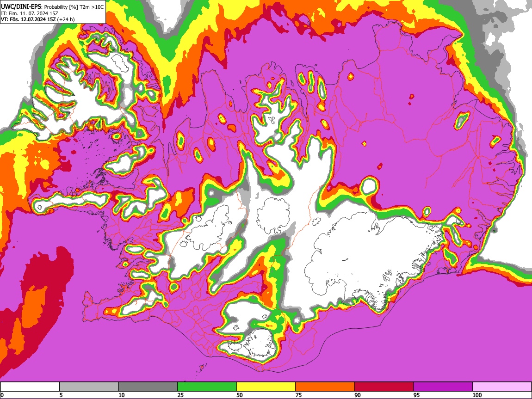This screenshot has height=399, width=532.
Task: Click the white 0-5 legend color swatch
Action: [30, 387]
